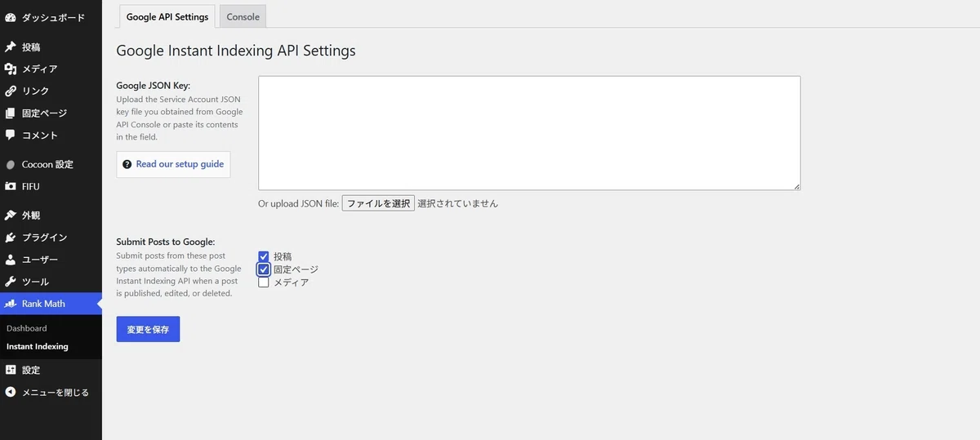Select the Google API Settings tab
The width and height of the screenshot is (980, 440).
[x=167, y=16]
